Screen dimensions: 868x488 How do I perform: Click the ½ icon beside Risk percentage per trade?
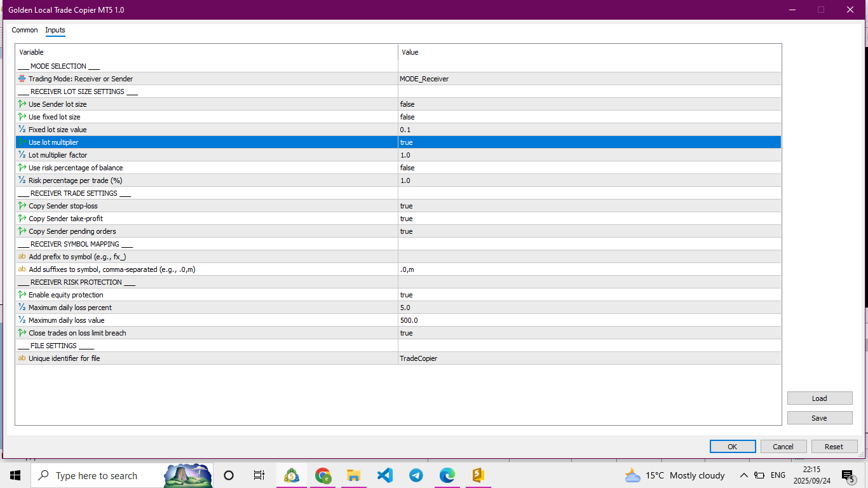pos(22,180)
